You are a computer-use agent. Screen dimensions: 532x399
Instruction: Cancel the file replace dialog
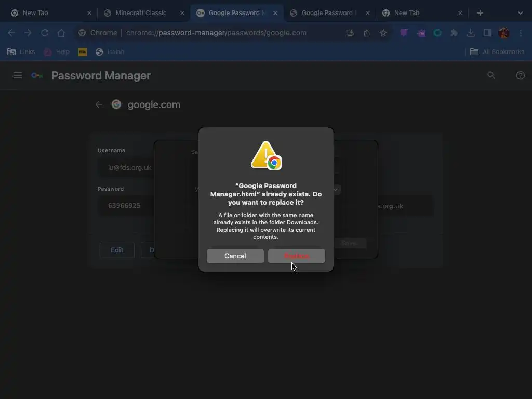235,256
